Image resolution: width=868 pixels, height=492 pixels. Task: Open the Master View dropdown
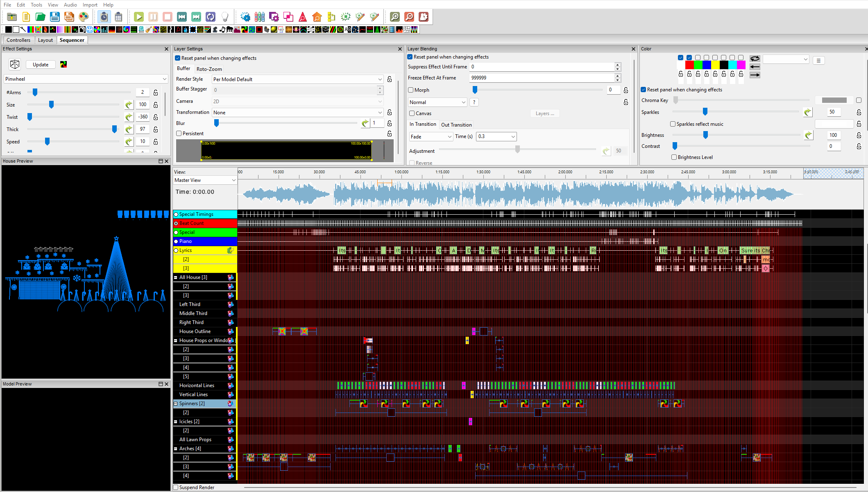pyautogui.click(x=205, y=180)
